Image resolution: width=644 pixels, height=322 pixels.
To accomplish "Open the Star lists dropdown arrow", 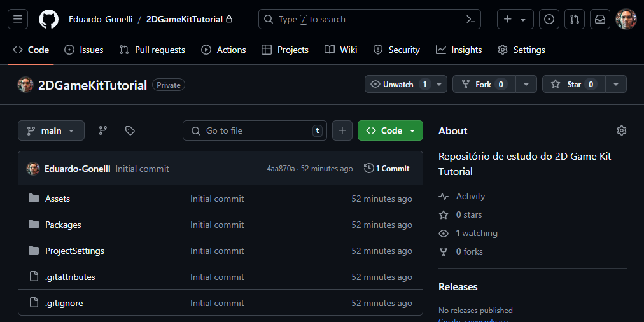I will point(615,84).
